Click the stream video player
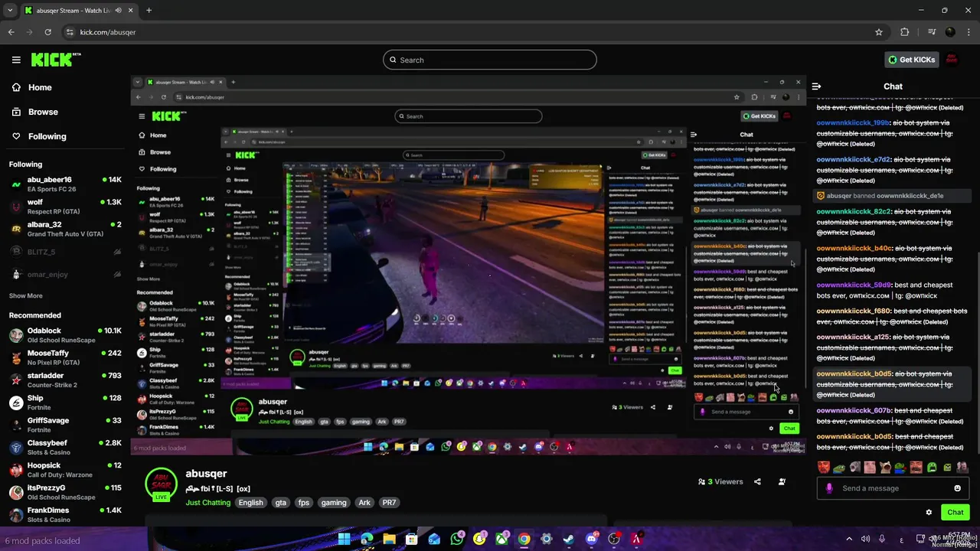 pyautogui.click(x=468, y=266)
